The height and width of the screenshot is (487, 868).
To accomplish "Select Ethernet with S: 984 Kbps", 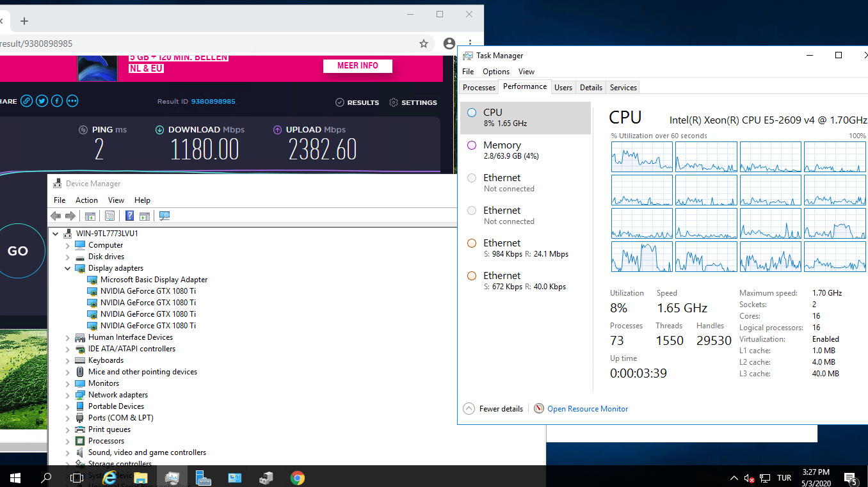I will (x=525, y=248).
